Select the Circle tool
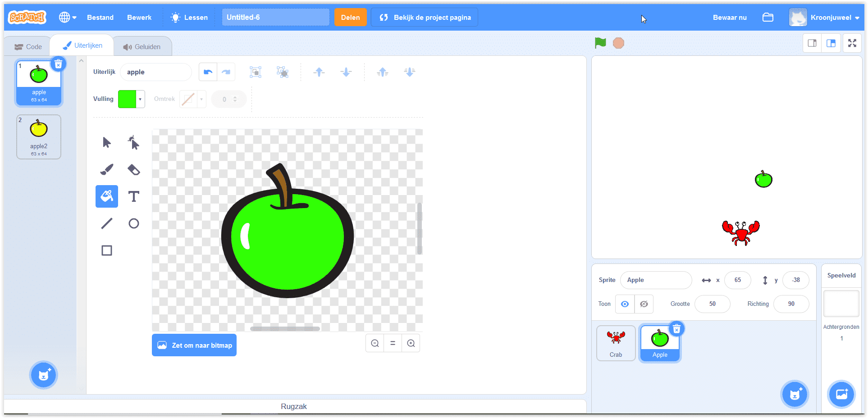 click(x=133, y=223)
